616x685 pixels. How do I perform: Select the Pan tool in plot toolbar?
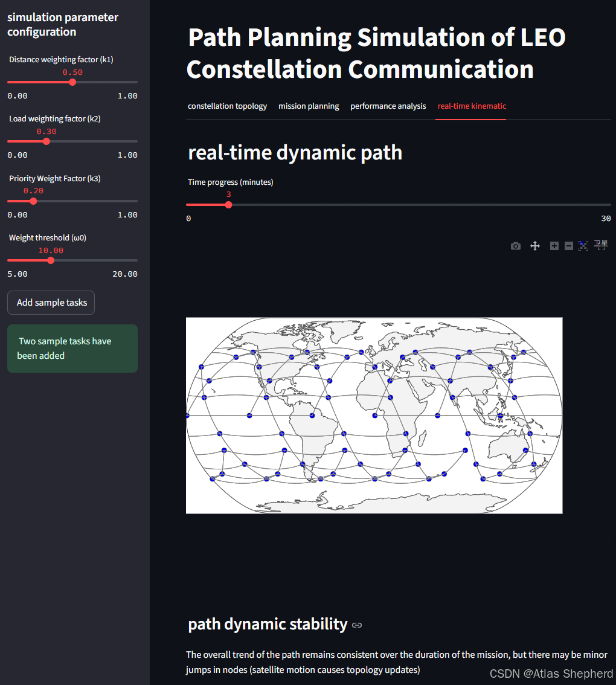pyautogui.click(x=534, y=246)
